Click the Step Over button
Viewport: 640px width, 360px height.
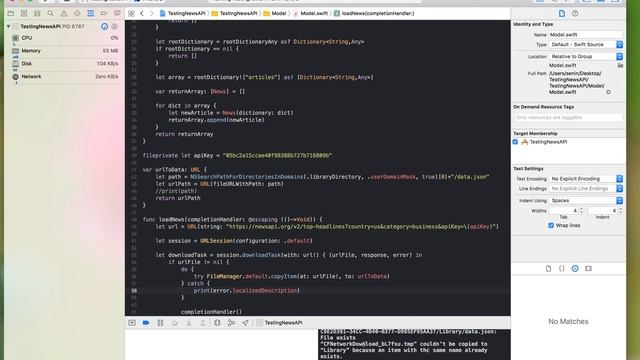[175, 323]
